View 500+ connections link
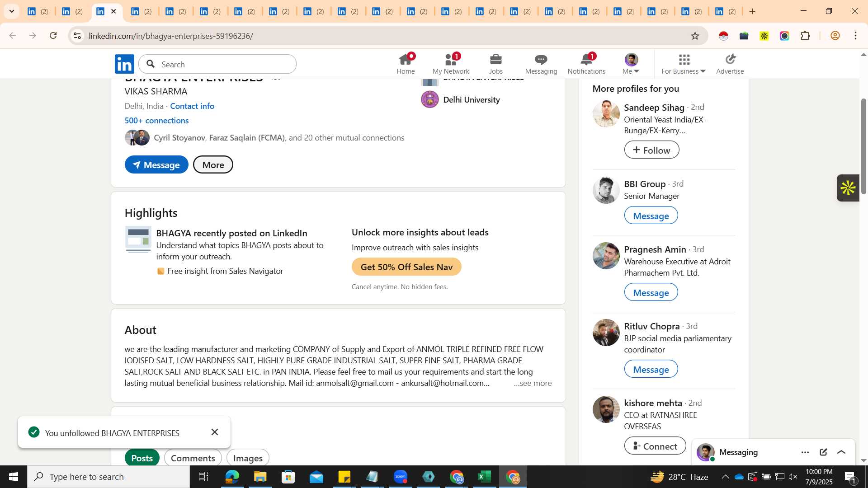The image size is (868, 488). tap(156, 120)
